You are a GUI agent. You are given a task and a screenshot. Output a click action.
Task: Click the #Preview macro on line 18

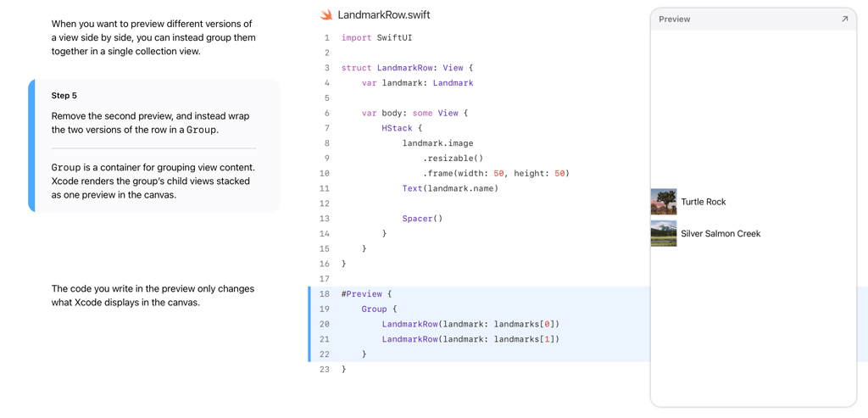tap(361, 294)
